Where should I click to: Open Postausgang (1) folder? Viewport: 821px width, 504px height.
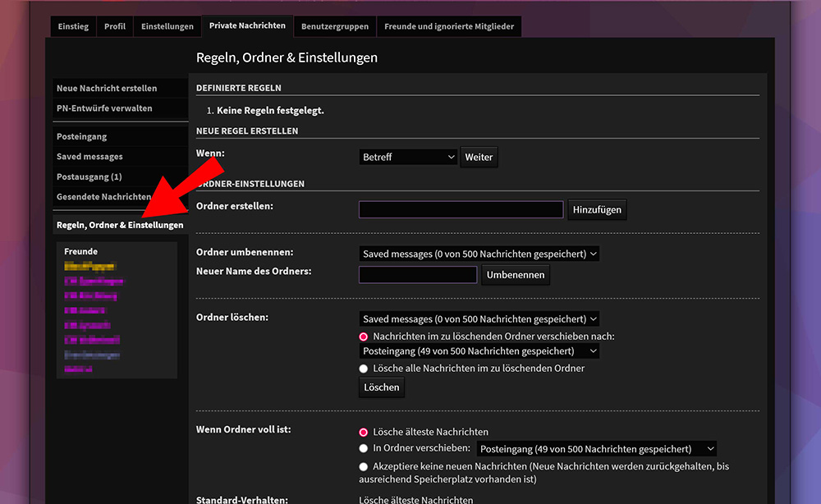(x=89, y=177)
